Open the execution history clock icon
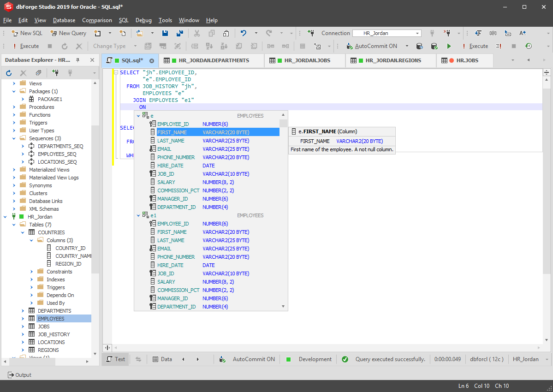Image resolution: width=553 pixels, height=392 pixels. 529,46
